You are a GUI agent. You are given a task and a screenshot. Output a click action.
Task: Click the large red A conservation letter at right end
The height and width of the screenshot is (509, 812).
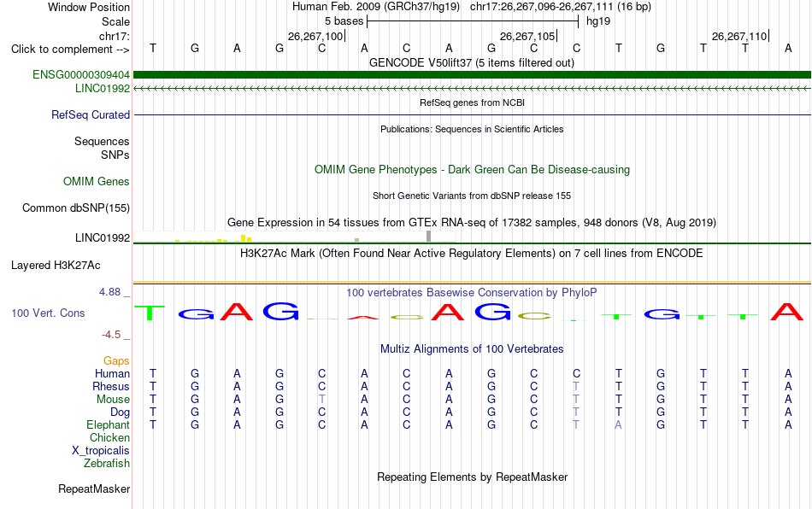click(x=787, y=312)
